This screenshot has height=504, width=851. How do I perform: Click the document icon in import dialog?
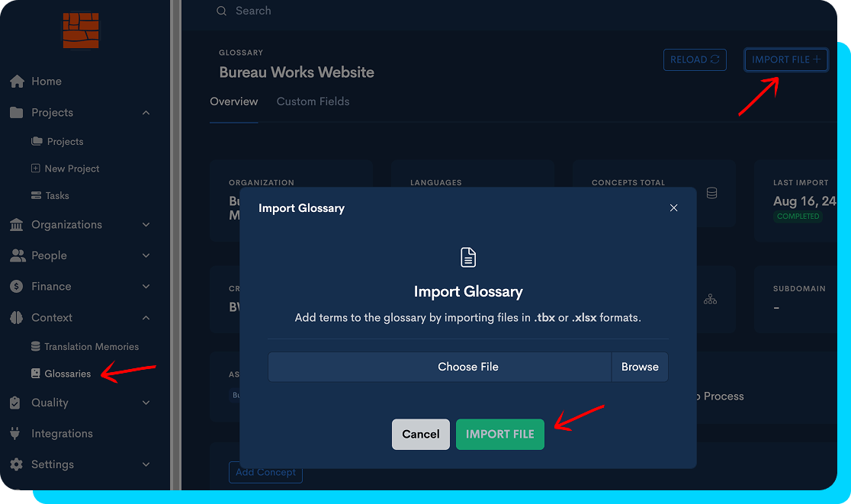coord(468,257)
